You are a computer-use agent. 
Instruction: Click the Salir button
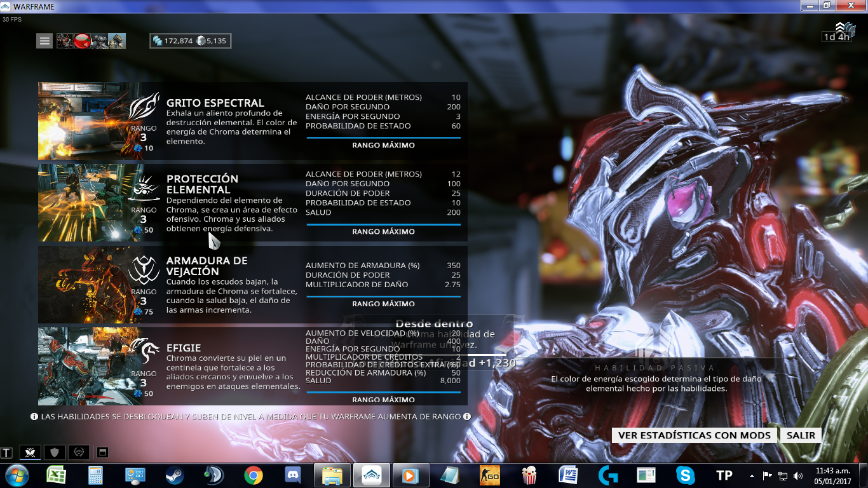pyautogui.click(x=801, y=435)
